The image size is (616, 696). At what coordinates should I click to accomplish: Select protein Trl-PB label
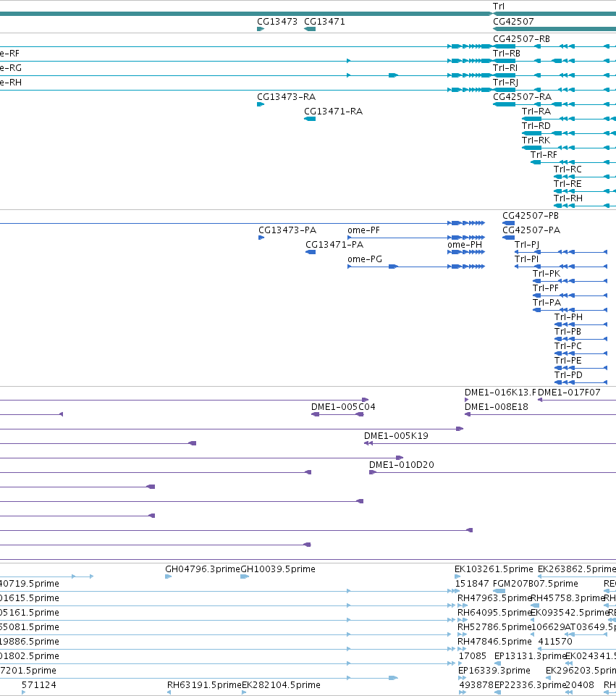click(x=568, y=332)
